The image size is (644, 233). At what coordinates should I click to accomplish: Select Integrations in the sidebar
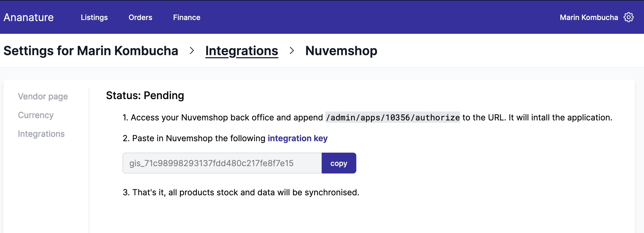(41, 134)
